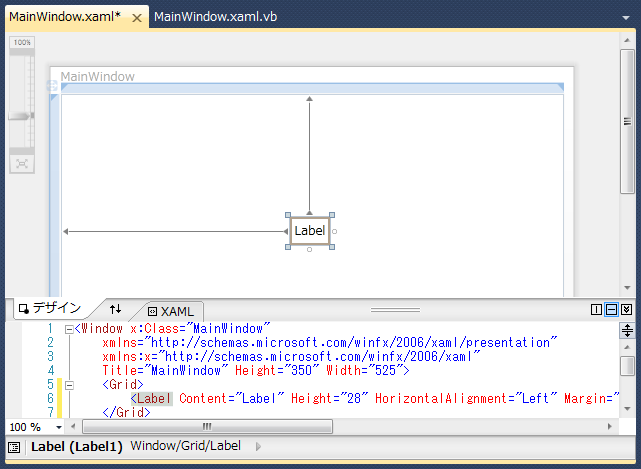Click XAML horizontal scrollbar right arrow
Viewport: 641px width, 469px height.
pyautogui.click(x=610, y=426)
